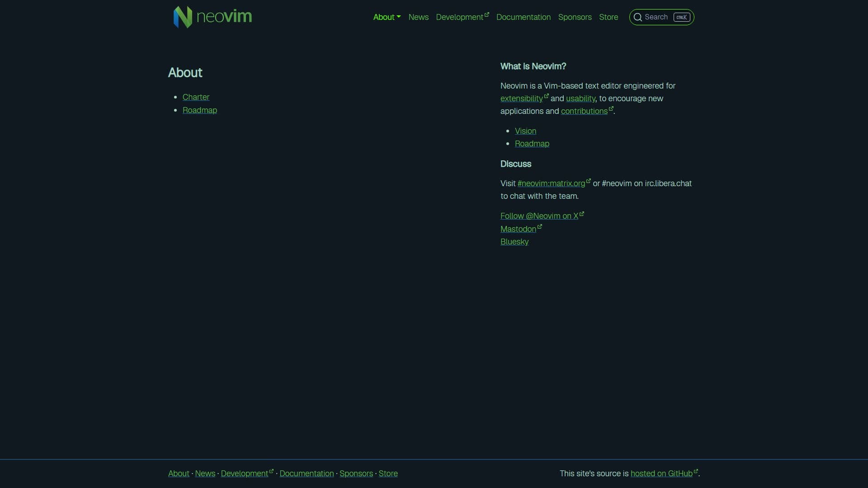Open Sponsors in the top navigation
The image size is (868, 488).
(x=575, y=17)
